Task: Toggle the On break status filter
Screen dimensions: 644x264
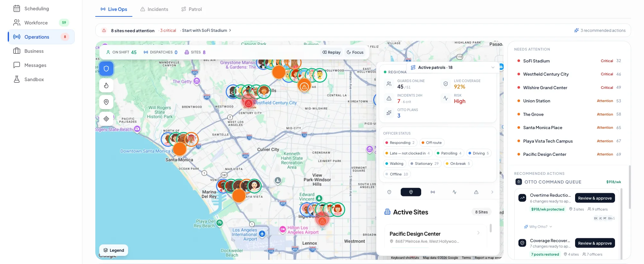Action: 458,164
